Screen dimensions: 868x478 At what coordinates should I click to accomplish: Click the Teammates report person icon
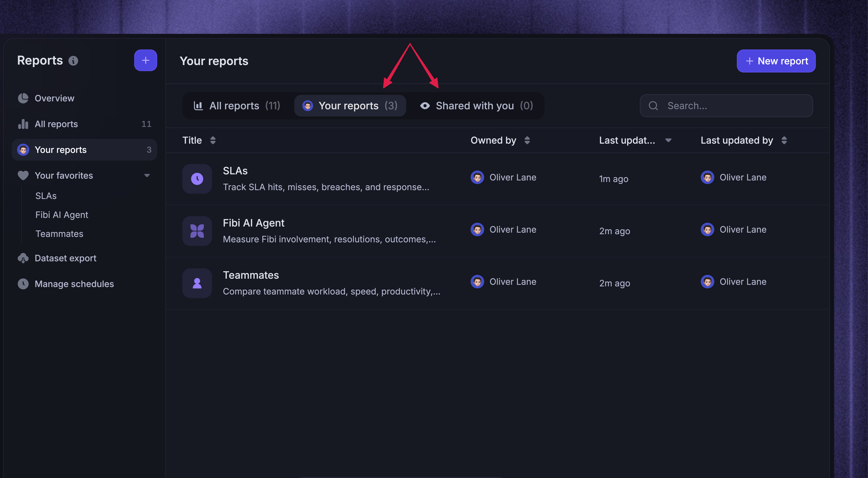pos(197,283)
